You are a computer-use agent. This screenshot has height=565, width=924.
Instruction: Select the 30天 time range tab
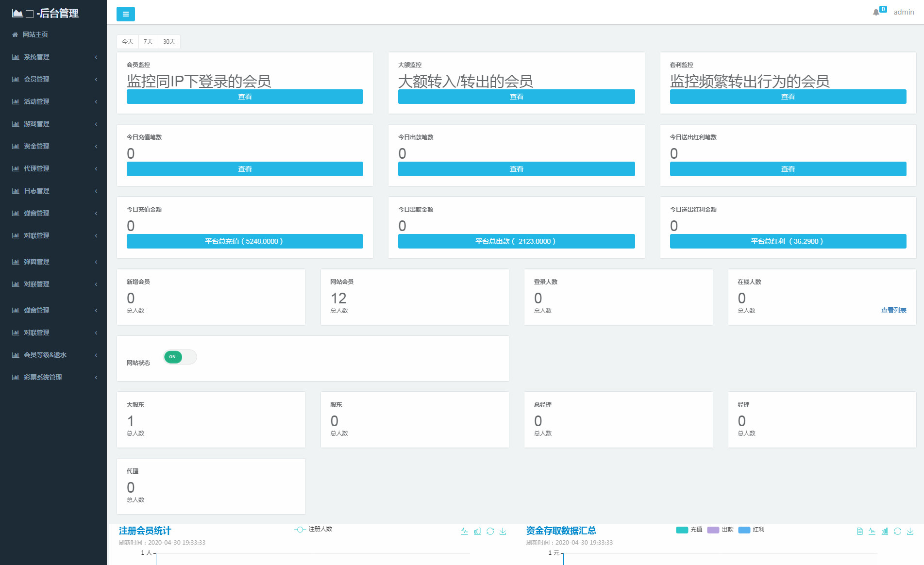point(169,42)
